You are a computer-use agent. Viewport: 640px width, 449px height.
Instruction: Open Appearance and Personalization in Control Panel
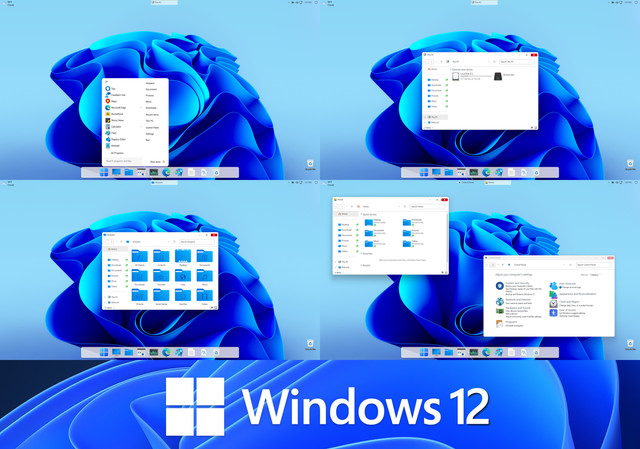[578, 294]
